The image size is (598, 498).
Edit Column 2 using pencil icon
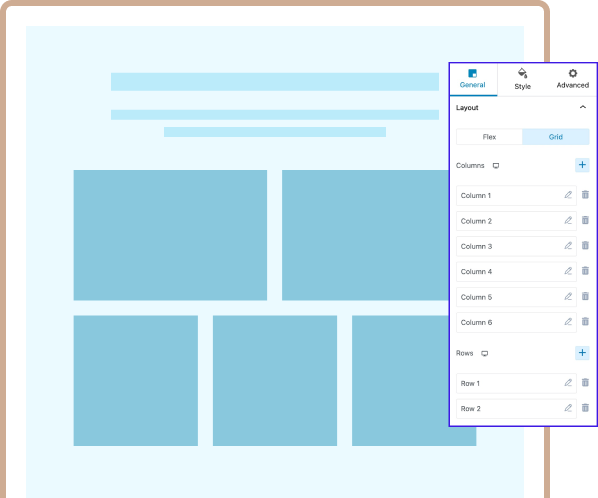point(568,220)
